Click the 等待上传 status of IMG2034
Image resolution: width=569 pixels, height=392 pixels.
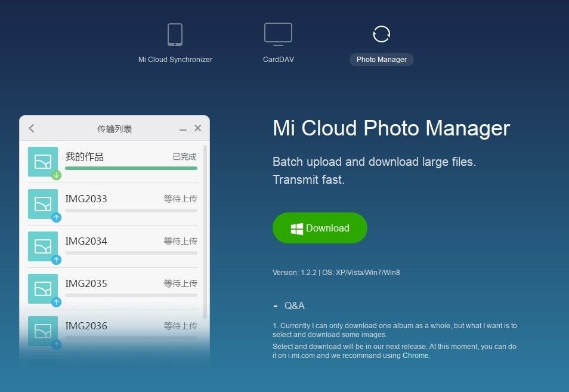coord(180,242)
